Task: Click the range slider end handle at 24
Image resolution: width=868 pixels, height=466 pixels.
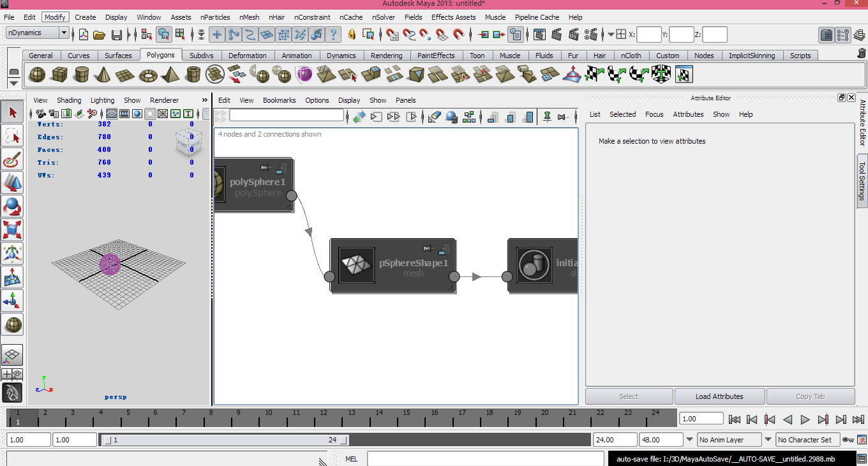Action: point(344,440)
